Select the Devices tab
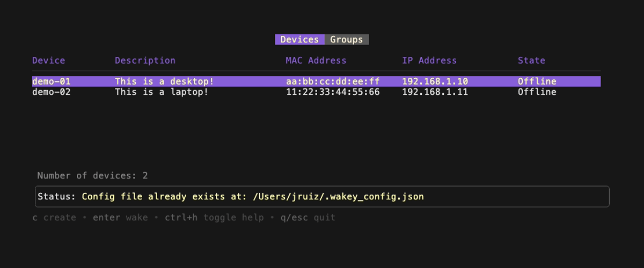Viewport: 644px width, 268px height. tap(300, 40)
